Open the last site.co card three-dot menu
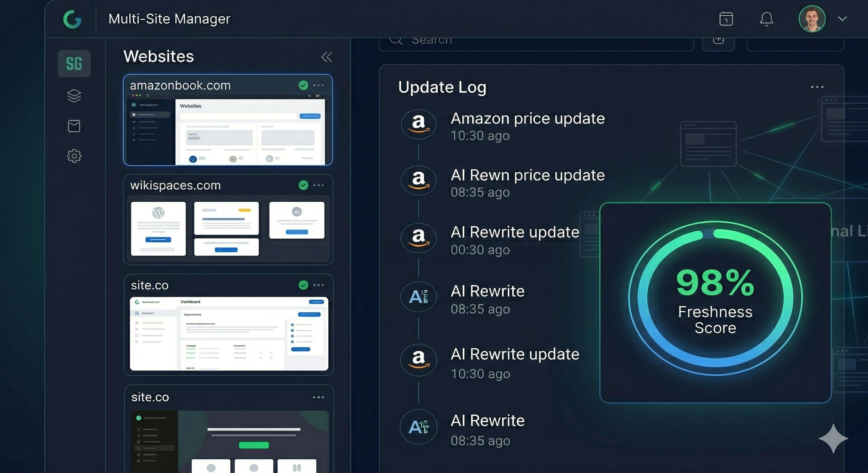The width and height of the screenshot is (868, 473). pyautogui.click(x=318, y=397)
